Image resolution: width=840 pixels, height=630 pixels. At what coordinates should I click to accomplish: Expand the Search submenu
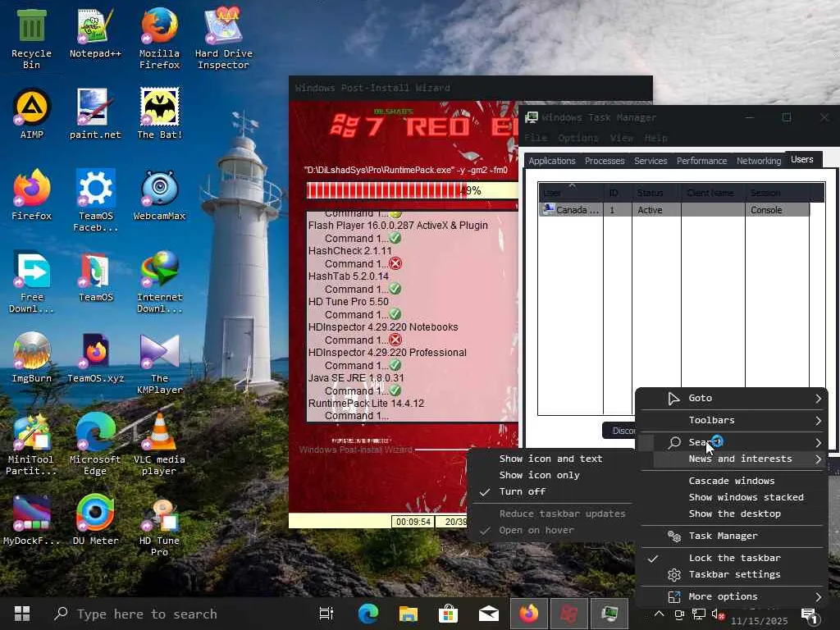click(732, 442)
